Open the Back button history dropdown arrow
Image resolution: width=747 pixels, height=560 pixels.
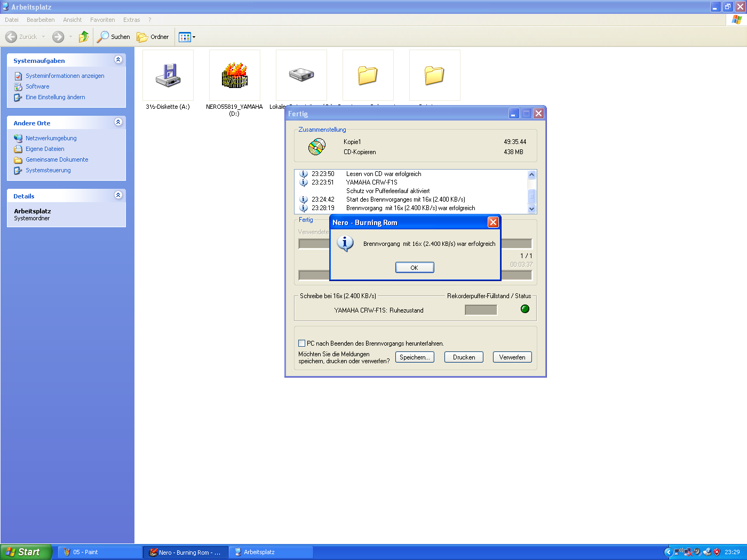point(43,37)
